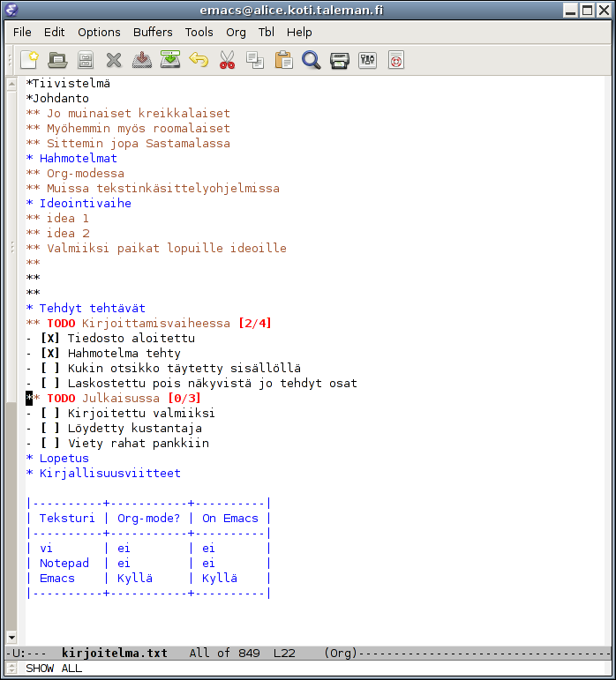Uncheck the Hahmotelma tehty checkbox
The width and height of the screenshot is (616, 680).
tap(50, 353)
